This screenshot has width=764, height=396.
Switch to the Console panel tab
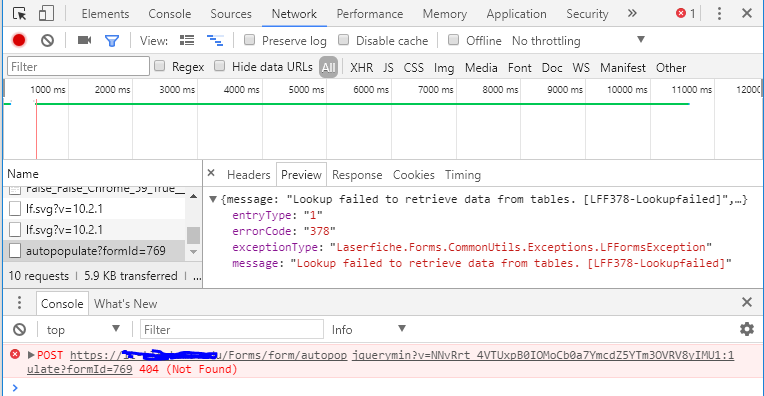click(x=170, y=14)
